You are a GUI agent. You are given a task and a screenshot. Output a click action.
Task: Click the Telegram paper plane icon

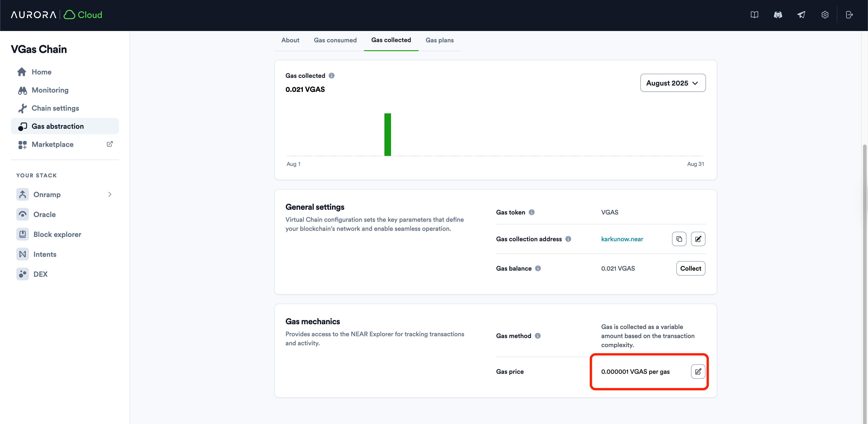tap(801, 15)
